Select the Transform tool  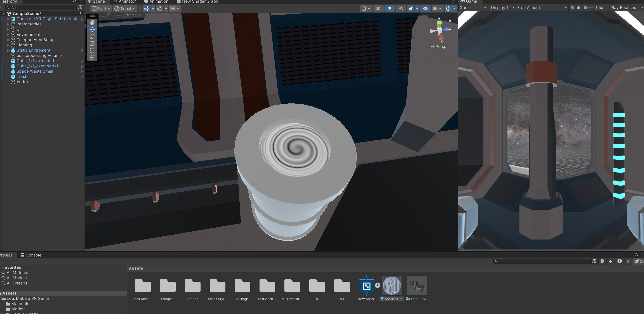(x=92, y=58)
